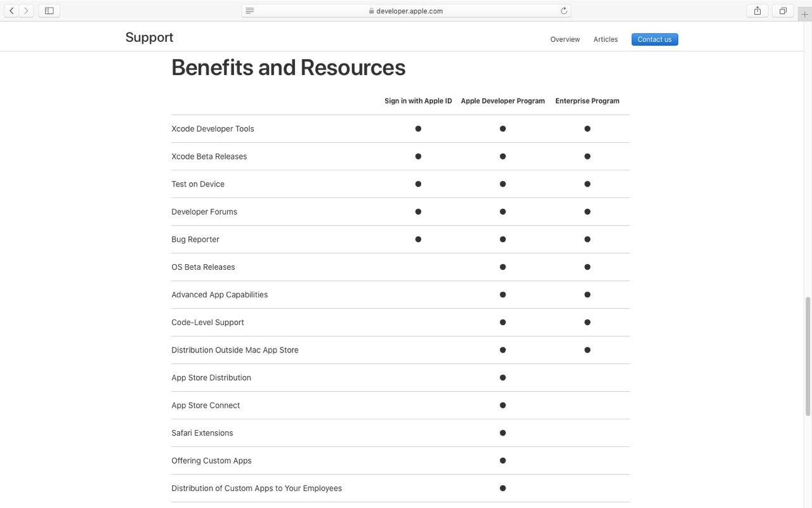This screenshot has height=508, width=812.
Task: Click the Safari Extensions row label
Action: (202, 433)
